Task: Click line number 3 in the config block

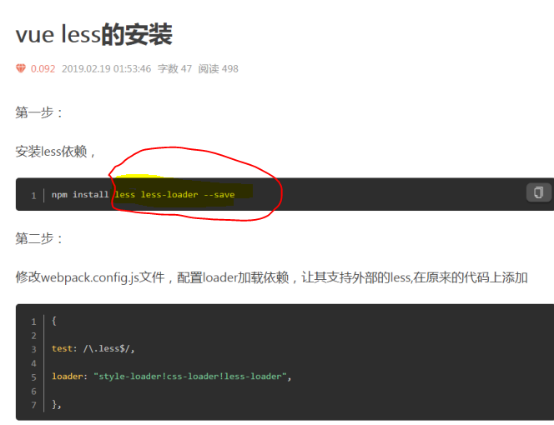Action: (x=34, y=349)
